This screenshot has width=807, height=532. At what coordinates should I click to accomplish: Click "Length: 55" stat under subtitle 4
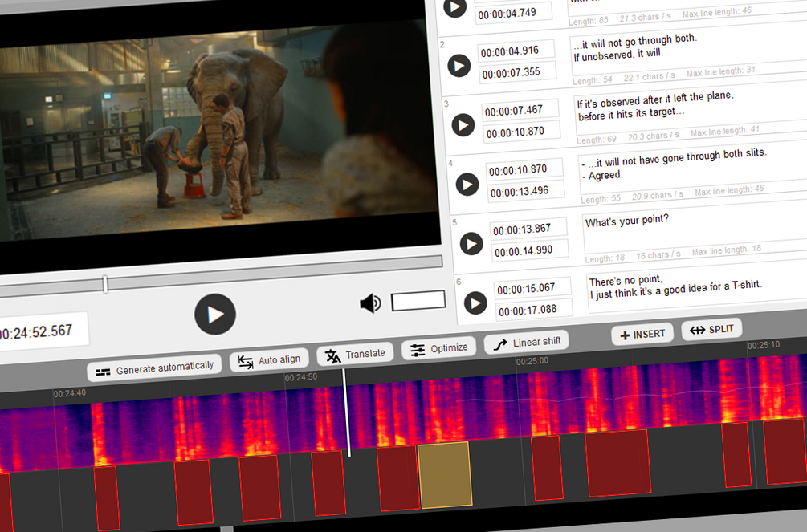click(x=601, y=199)
